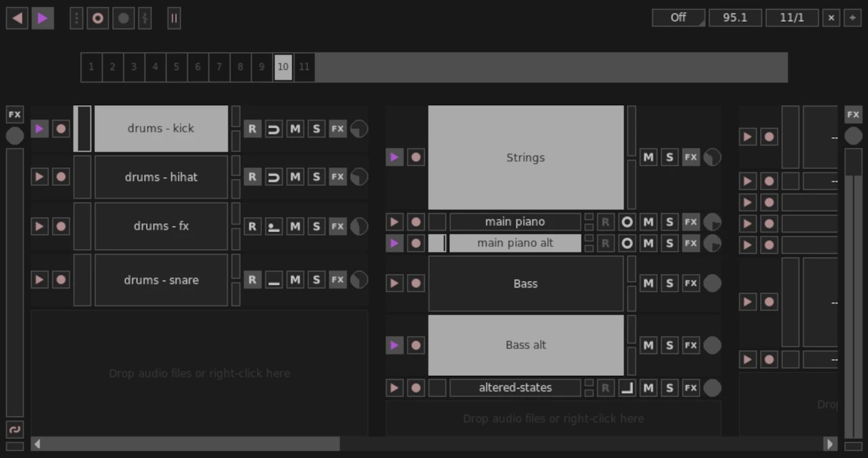
Task: Adjust the volume knob on the Strings channel
Action: point(712,157)
